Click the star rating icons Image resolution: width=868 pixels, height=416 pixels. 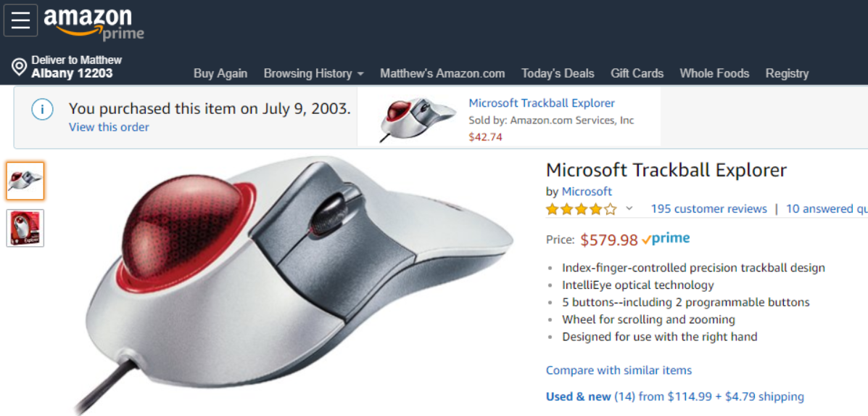pyautogui.click(x=582, y=209)
